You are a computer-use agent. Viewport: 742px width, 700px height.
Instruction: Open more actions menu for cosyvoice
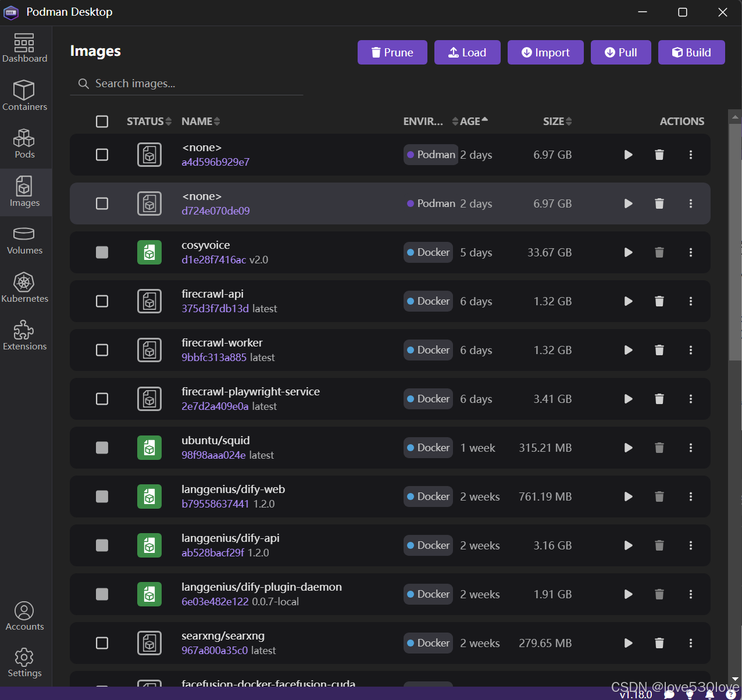[691, 252]
